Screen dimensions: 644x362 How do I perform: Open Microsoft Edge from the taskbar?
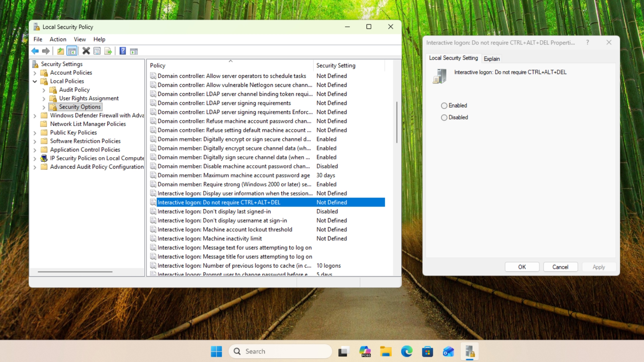click(407, 351)
